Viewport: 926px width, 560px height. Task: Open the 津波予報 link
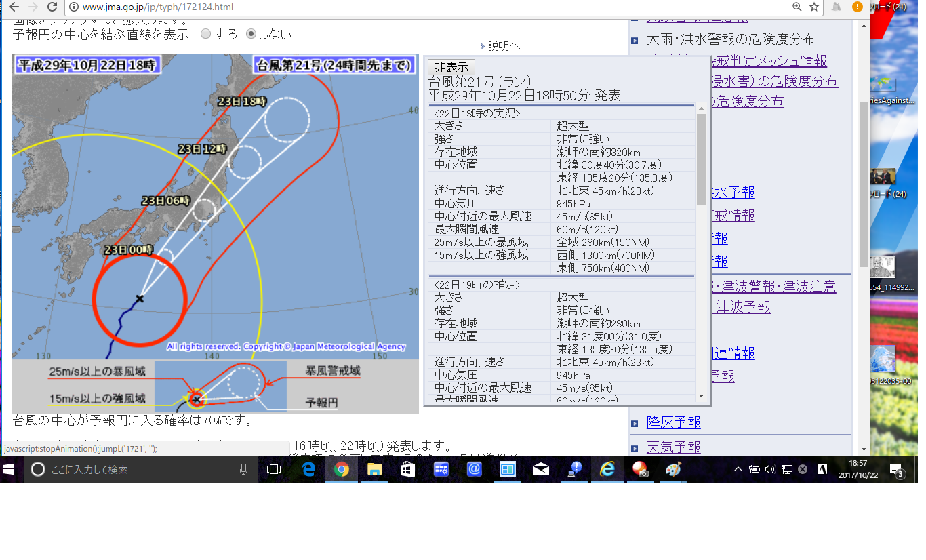[x=743, y=307]
